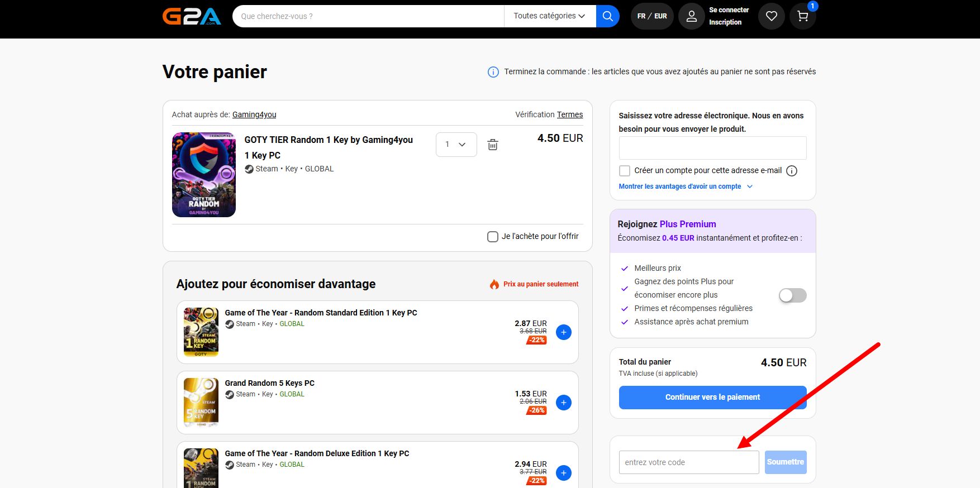Image resolution: width=980 pixels, height=488 pixels.
Task: Click the Votre panier heading
Action: 215,72
